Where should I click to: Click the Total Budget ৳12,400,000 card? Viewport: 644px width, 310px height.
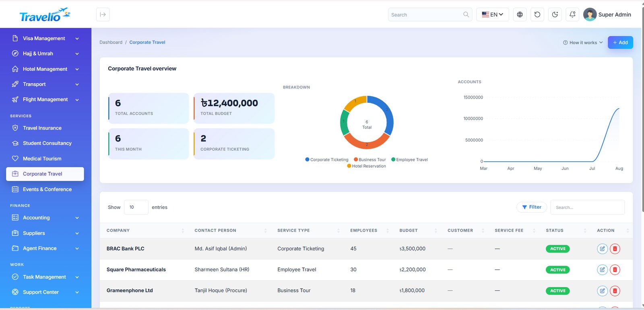(234, 108)
